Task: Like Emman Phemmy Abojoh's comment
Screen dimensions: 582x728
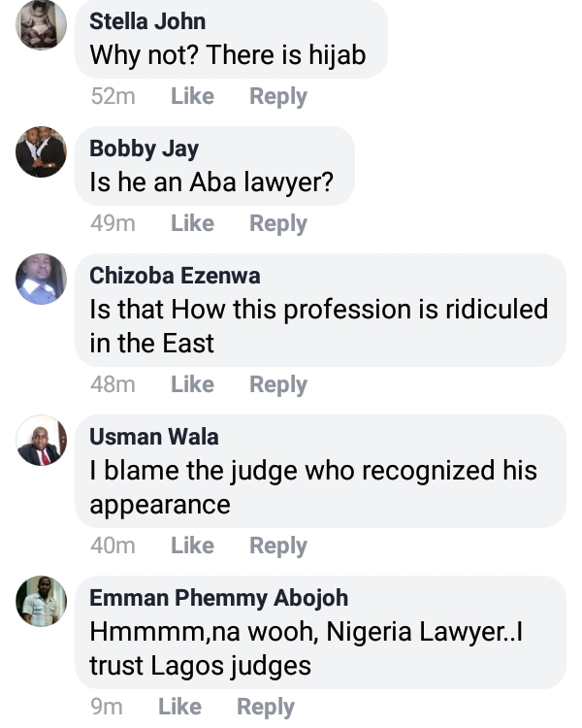Action: 179,707
